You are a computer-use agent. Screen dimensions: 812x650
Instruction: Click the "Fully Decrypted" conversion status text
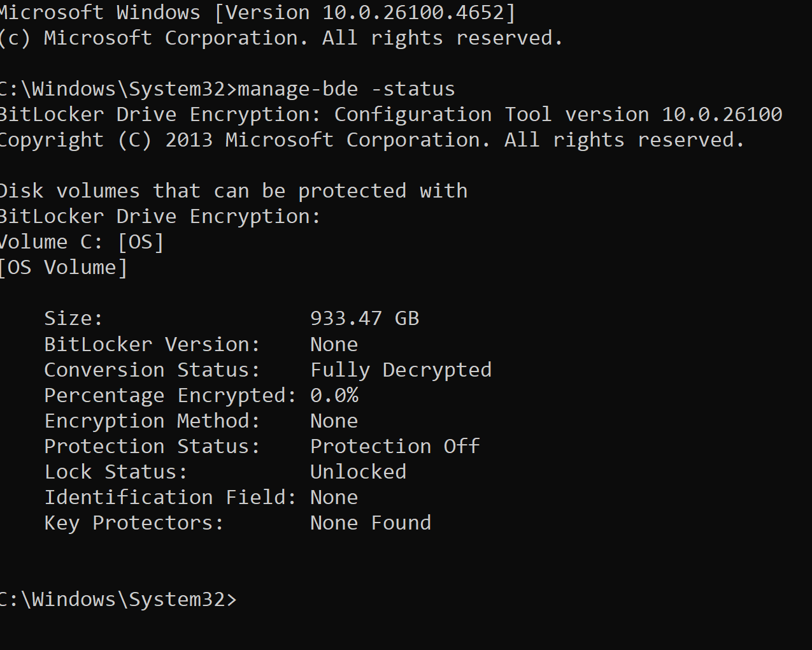tap(401, 370)
